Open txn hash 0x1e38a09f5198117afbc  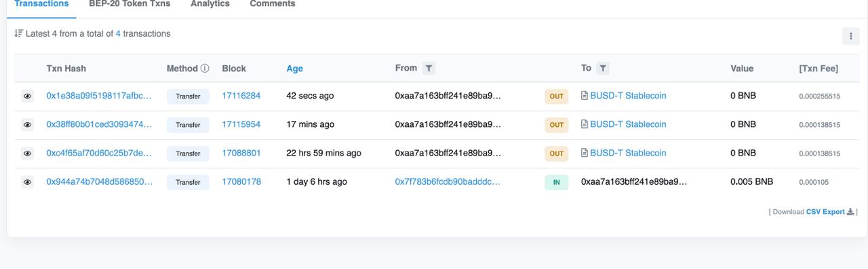click(x=99, y=96)
